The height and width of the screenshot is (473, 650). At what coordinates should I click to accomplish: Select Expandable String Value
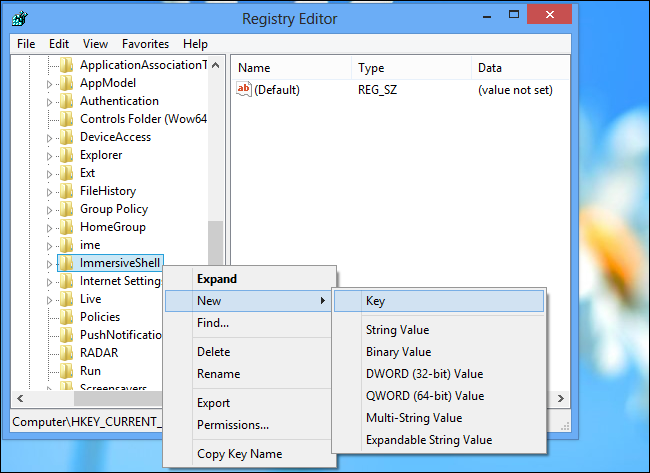point(439,439)
